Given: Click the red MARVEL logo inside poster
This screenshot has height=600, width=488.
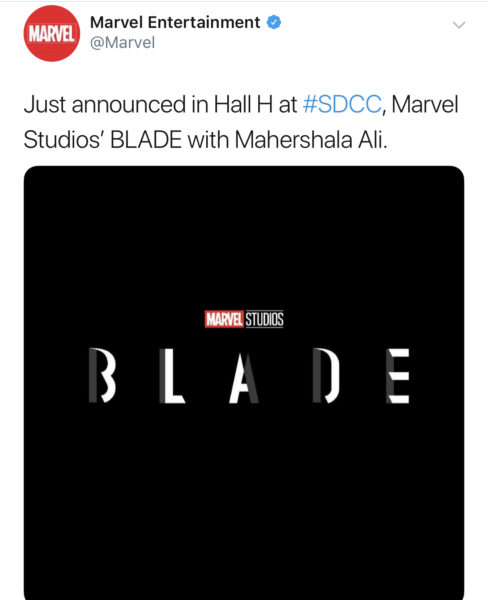Looking at the screenshot, I should click(224, 319).
